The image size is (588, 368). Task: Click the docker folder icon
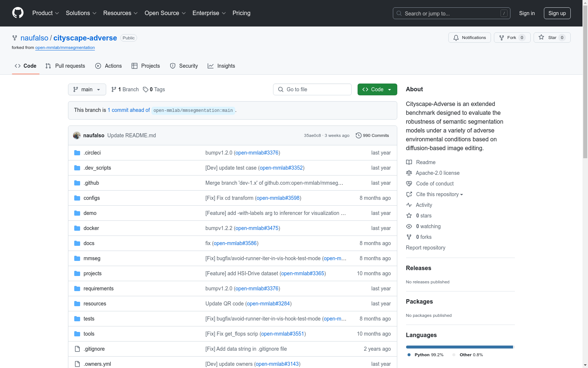click(77, 228)
